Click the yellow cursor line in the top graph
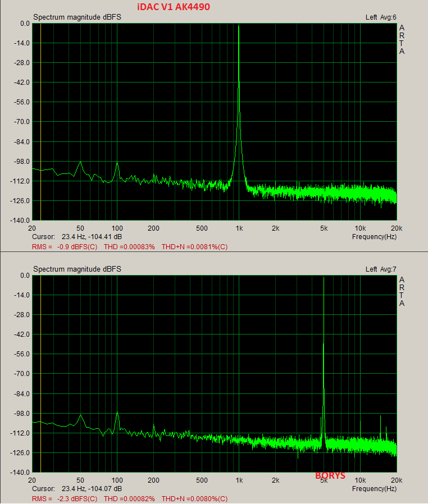This screenshot has height=504, width=428. [x=41, y=121]
